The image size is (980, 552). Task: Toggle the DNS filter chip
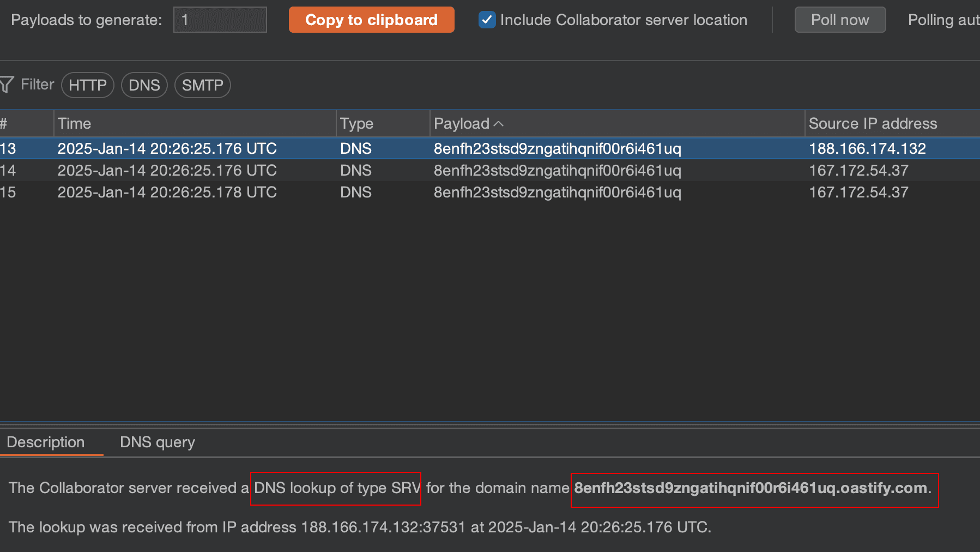click(x=144, y=85)
